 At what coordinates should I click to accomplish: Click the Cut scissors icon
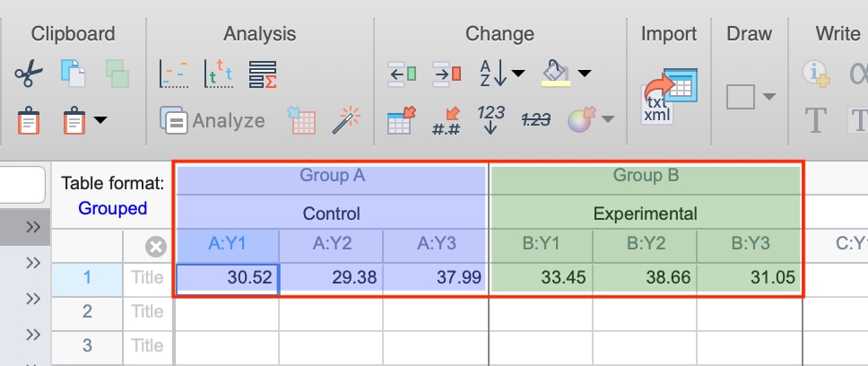point(29,74)
